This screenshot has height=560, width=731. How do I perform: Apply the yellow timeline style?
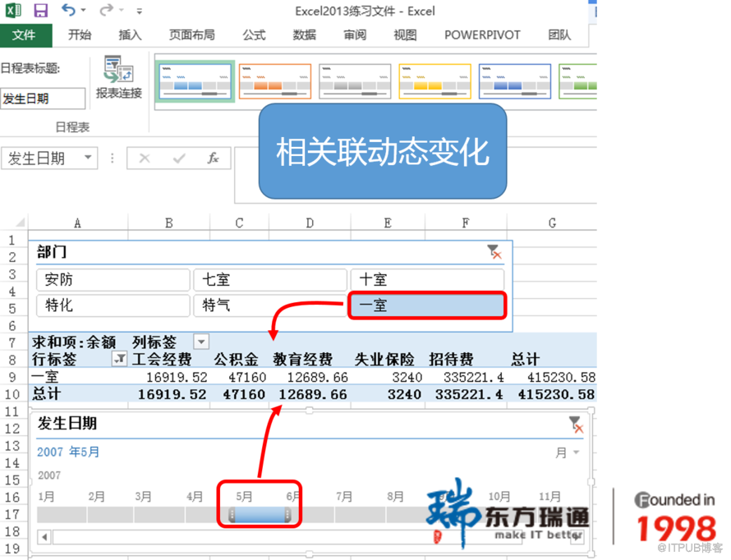[x=435, y=81]
